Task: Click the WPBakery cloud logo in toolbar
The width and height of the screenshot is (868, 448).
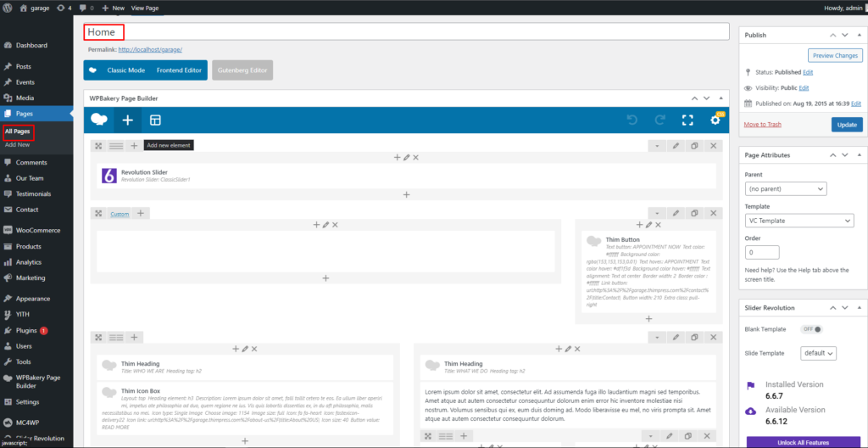Action: pyautogui.click(x=99, y=120)
